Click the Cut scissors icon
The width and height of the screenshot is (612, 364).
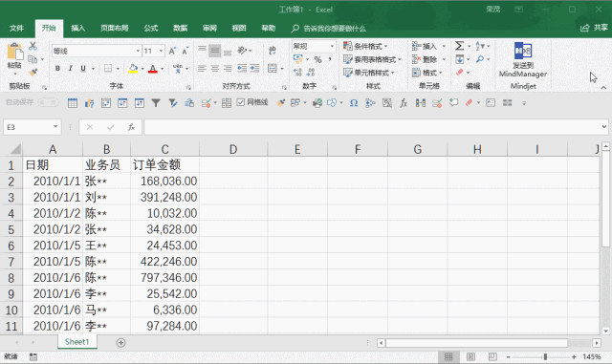33,46
